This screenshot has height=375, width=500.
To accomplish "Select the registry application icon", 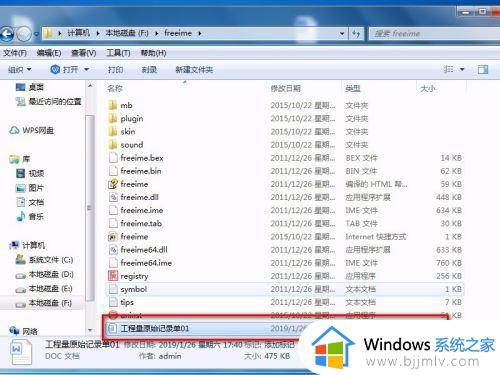I will (113, 276).
